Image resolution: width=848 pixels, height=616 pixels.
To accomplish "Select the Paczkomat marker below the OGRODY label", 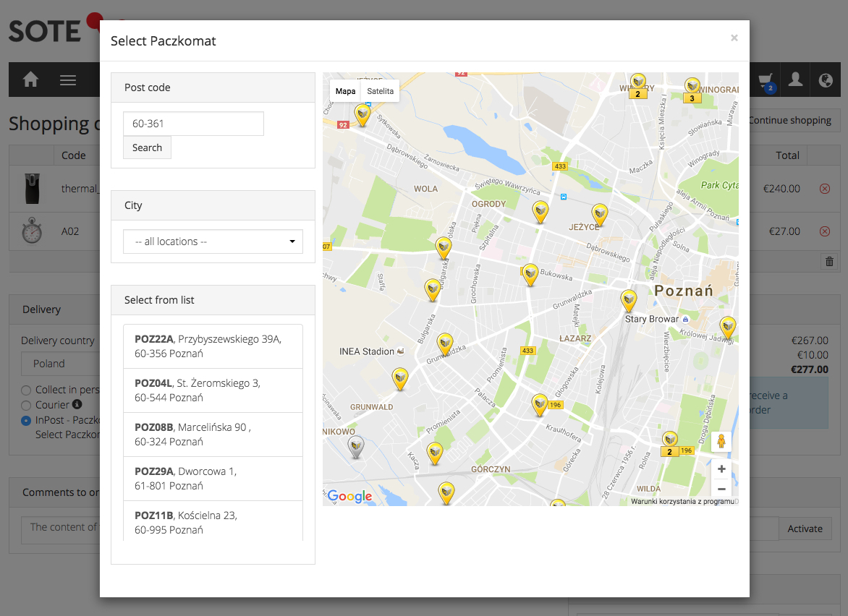I will [x=540, y=211].
